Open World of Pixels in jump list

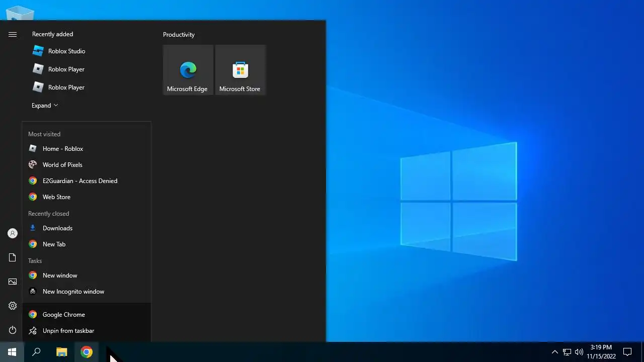click(87, 165)
